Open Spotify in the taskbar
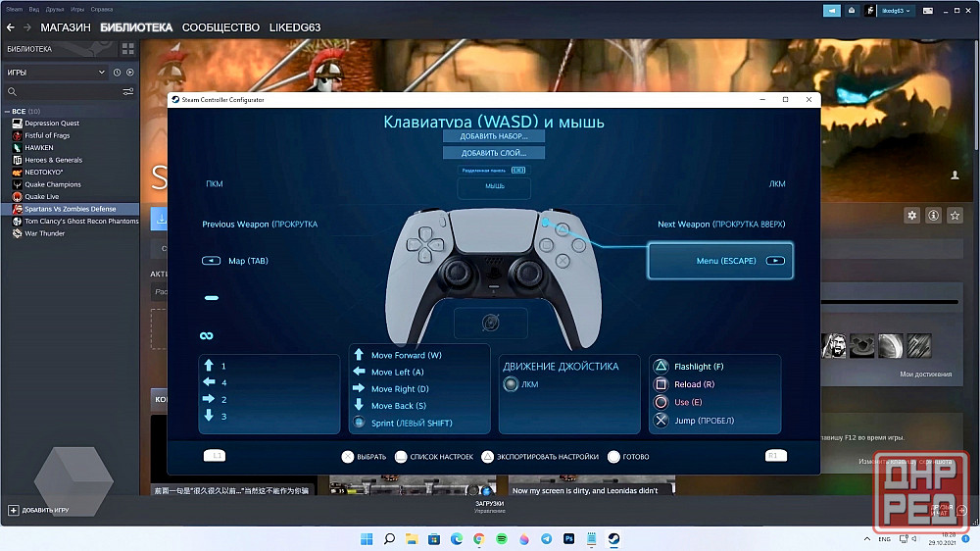 [502, 539]
